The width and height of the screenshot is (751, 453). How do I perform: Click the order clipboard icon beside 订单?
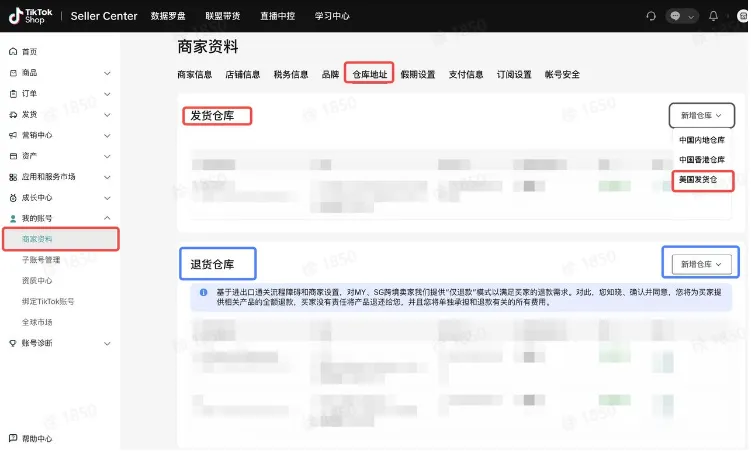[13, 94]
